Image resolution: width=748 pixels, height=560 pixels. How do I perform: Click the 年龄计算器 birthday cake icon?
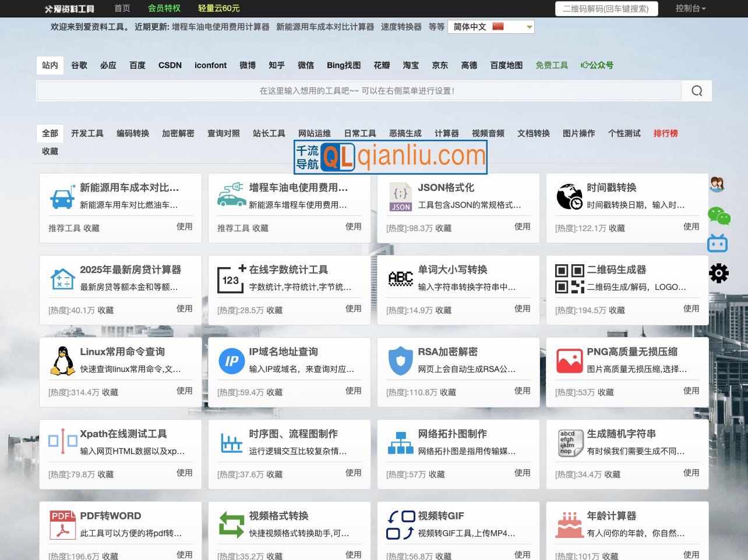click(x=569, y=525)
